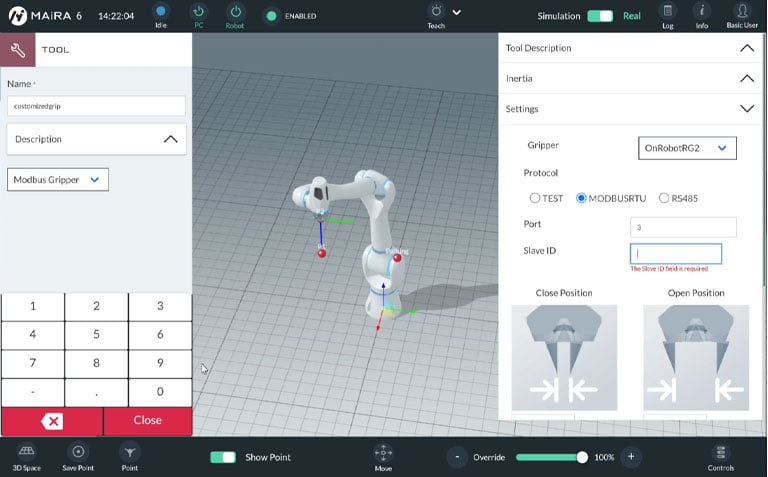The width and height of the screenshot is (768, 477).
Task: Open the Modbus Gripper dropdown
Action: [58, 180]
